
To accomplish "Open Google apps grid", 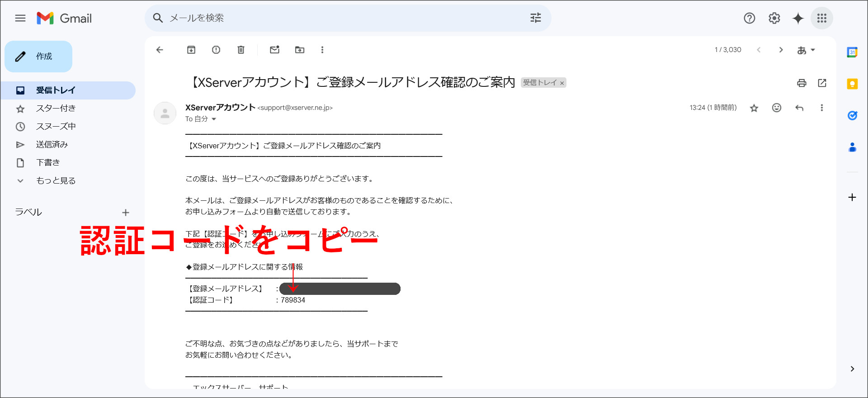I will point(822,18).
